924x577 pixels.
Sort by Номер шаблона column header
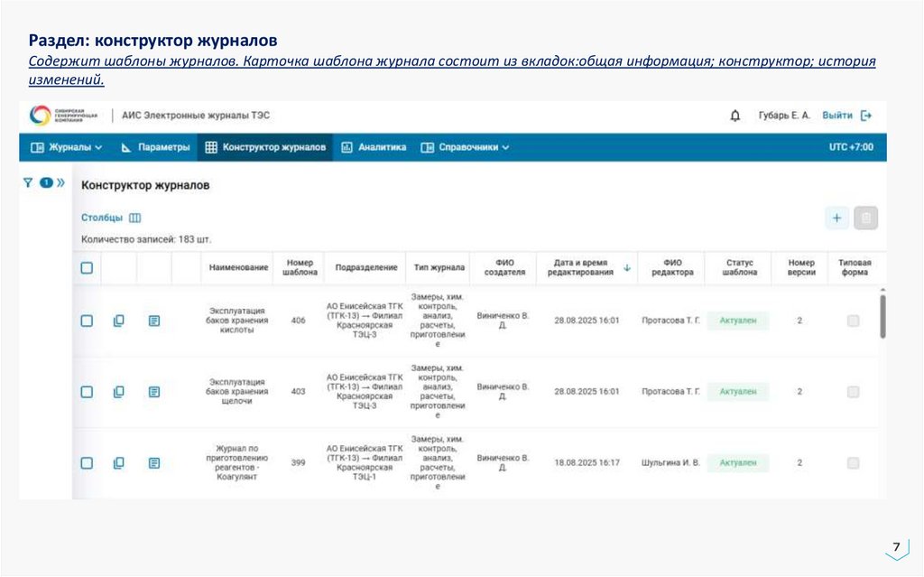(300, 268)
